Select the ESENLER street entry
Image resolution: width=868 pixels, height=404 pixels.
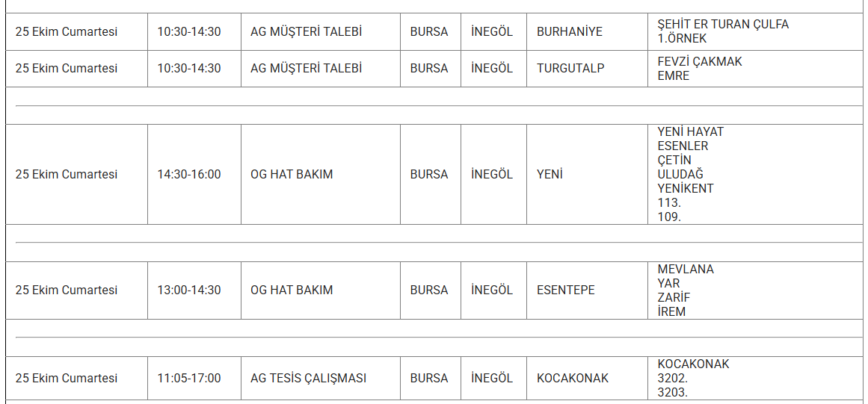click(683, 146)
